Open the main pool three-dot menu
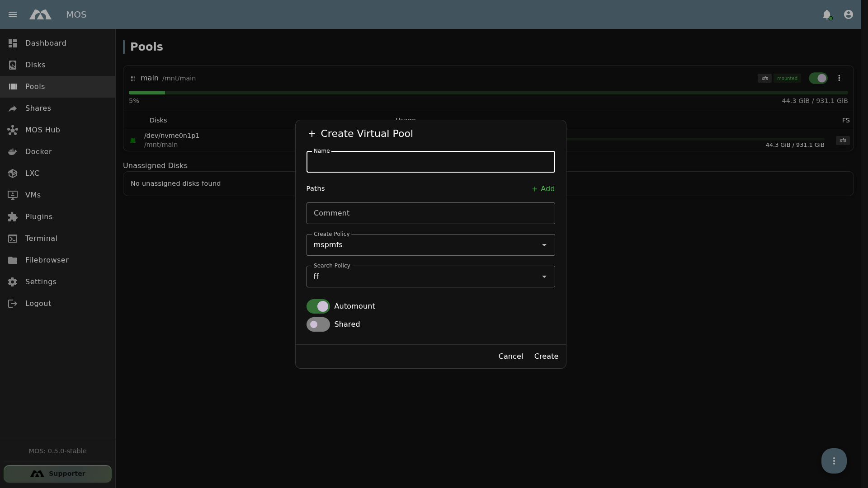868x488 pixels. click(839, 78)
